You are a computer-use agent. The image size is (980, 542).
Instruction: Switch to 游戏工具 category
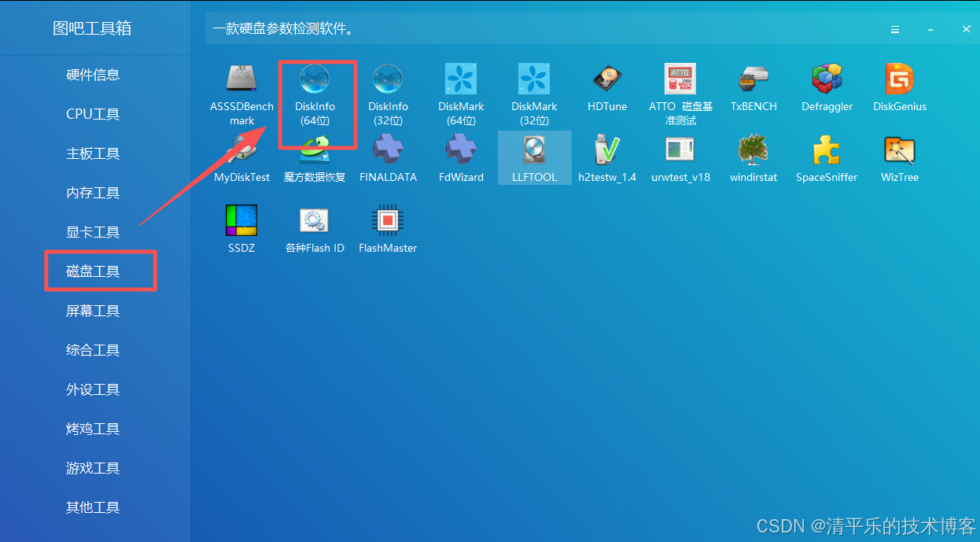point(93,468)
